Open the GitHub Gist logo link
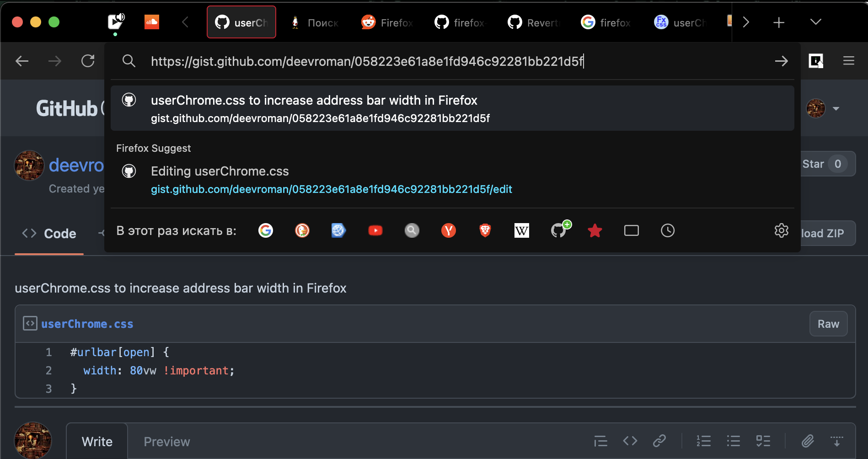 pos(70,108)
